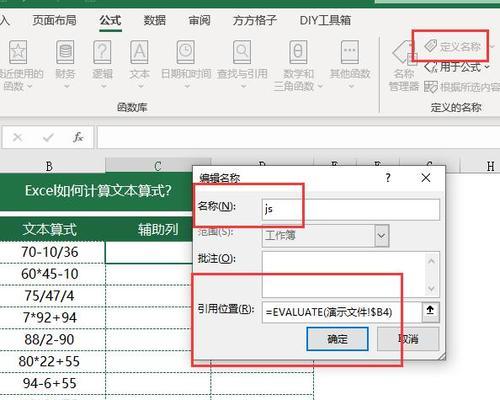Open the Review (审阅) ribbon tab
The height and width of the screenshot is (400, 500).
coord(199,20)
